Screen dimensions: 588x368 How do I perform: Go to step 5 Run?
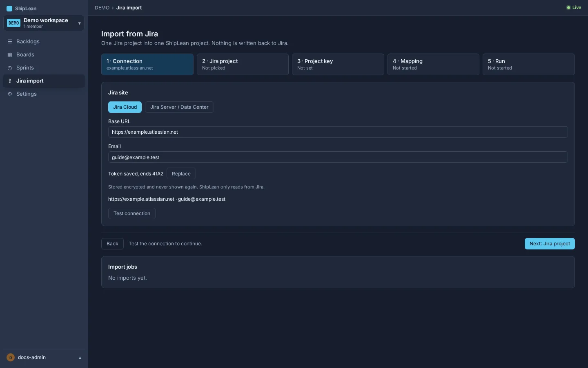[x=529, y=64]
